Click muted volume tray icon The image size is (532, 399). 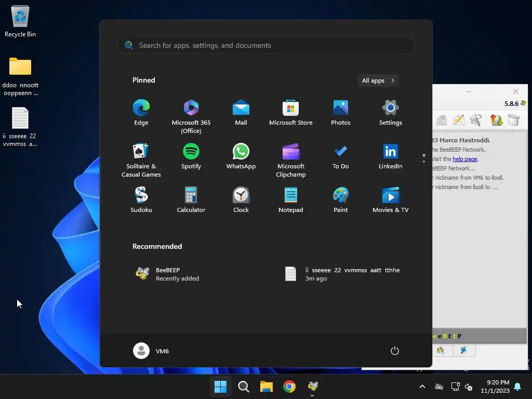pos(469,387)
